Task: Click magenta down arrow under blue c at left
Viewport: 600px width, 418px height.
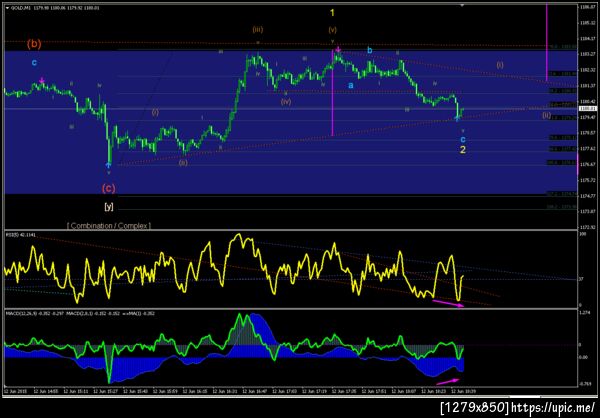Action: pyautogui.click(x=42, y=80)
